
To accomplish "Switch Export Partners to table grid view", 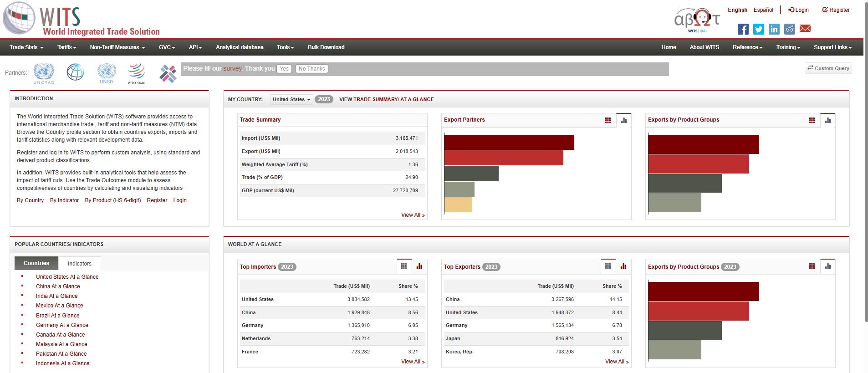I will point(608,120).
